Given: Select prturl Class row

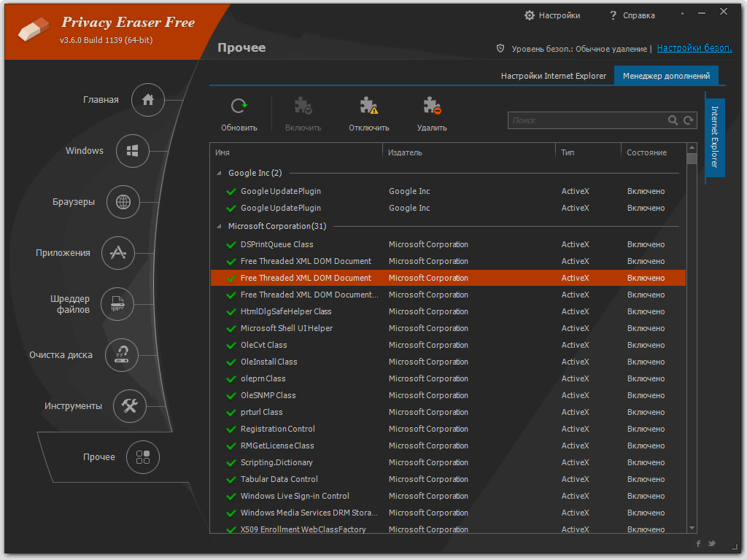Looking at the screenshot, I should (448, 412).
